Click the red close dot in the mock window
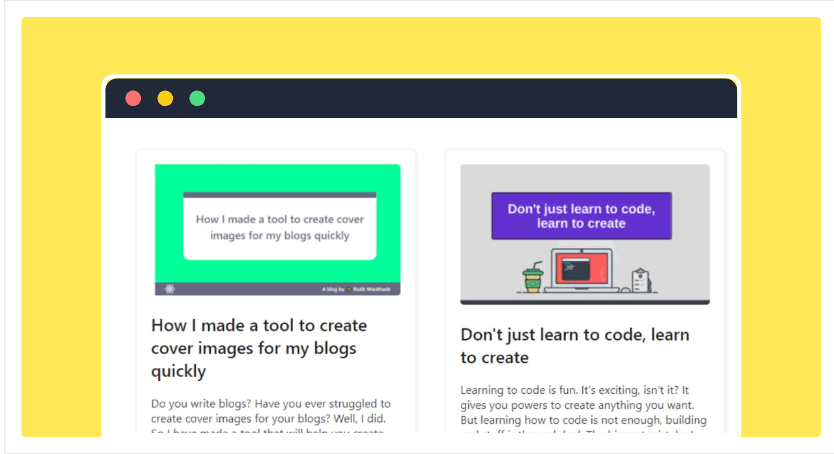 [133, 98]
